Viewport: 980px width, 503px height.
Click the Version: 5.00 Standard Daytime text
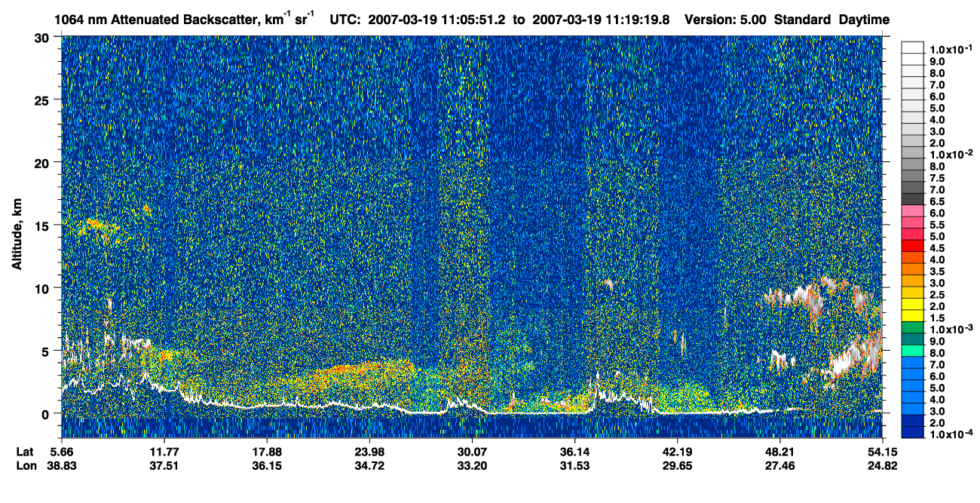point(787,20)
